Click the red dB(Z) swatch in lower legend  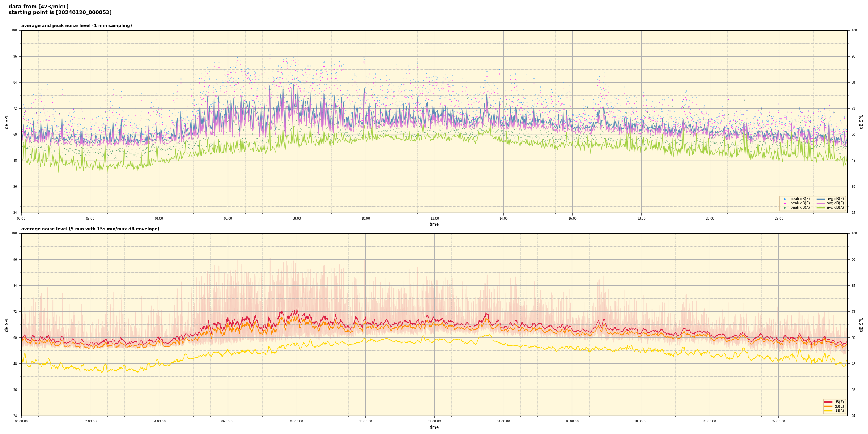(x=828, y=402)
